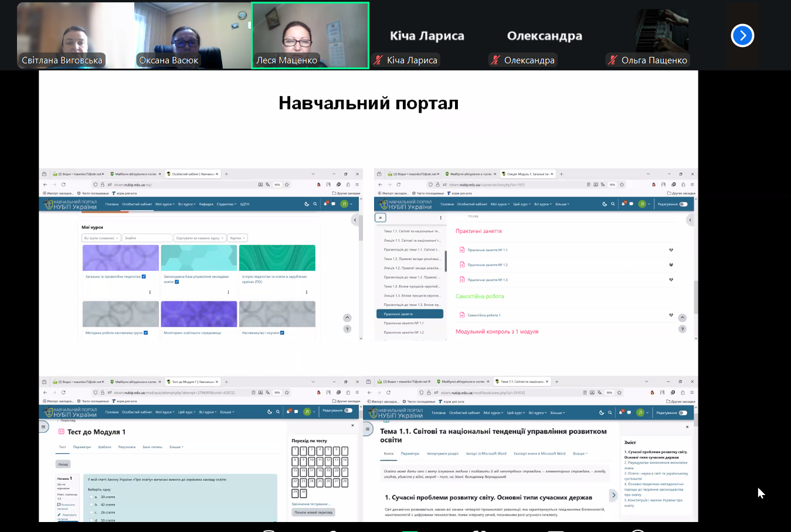
Task: Toggle Редагування switch in Тест до Модуля 1 window
Action: [x=348, y=411]
